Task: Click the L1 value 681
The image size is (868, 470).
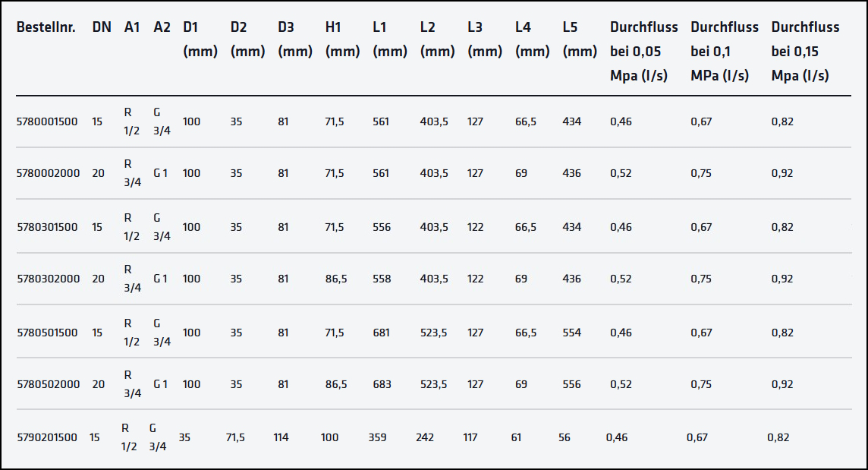Action: [x=382, y=333]
